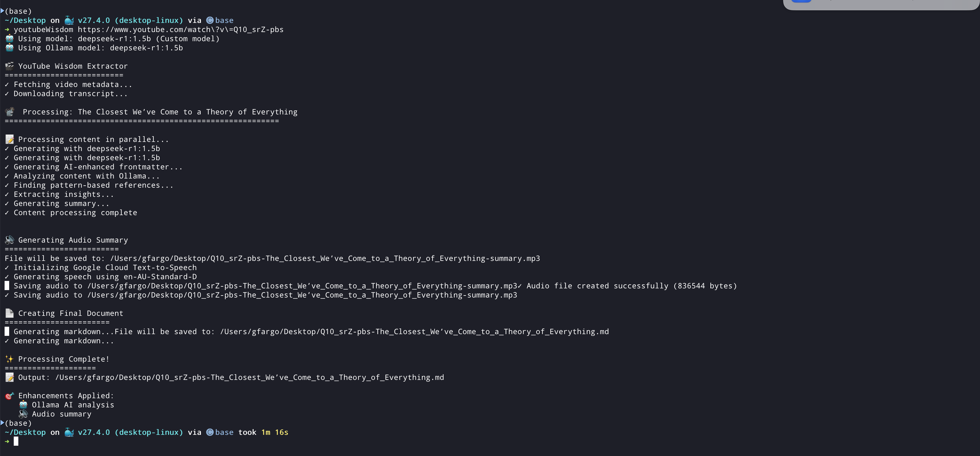This screenshot has width=980, height=456.
Task: Click the document icon beside Creating Final Document
Action: 9,313
